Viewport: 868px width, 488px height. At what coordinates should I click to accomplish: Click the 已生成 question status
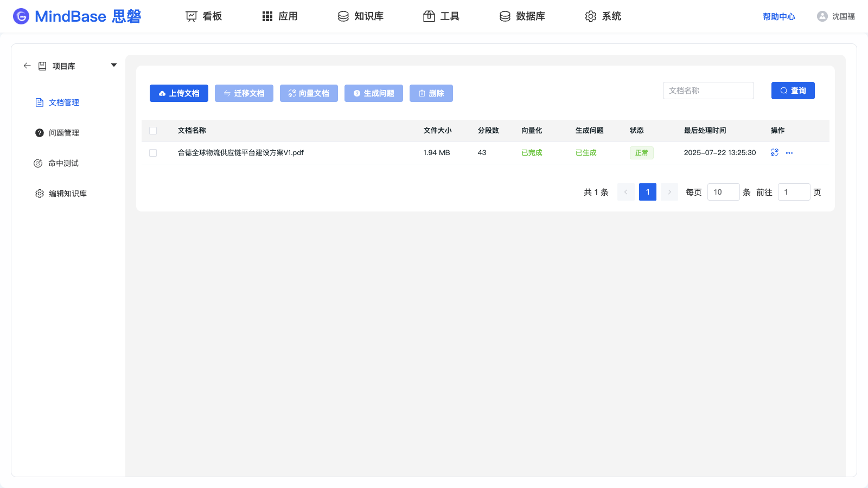pos(586,153)
